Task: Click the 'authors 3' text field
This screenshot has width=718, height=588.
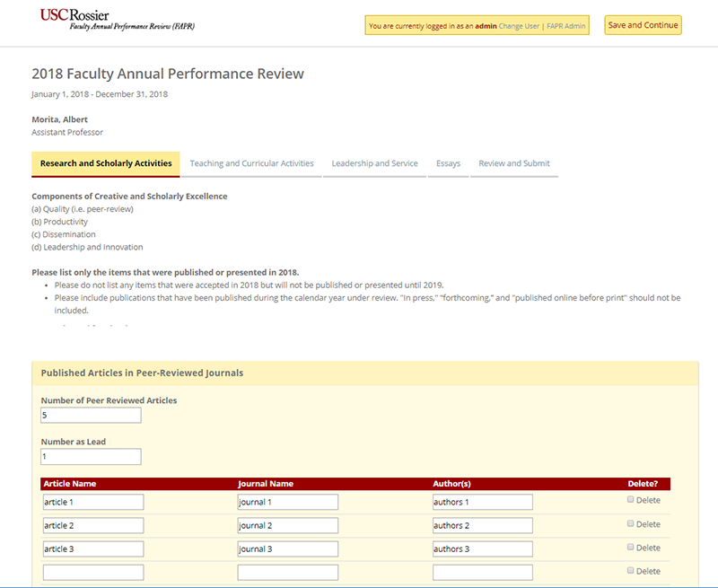Action: [x=482, y=549]
